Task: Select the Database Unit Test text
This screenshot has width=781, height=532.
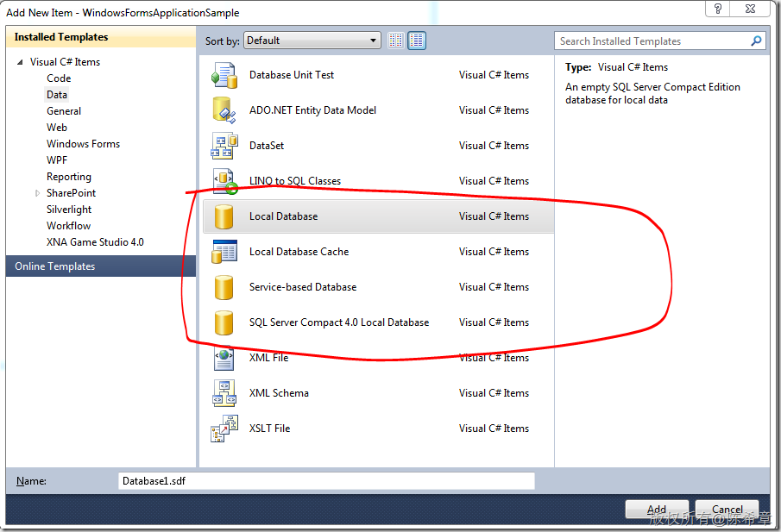Action: click(292, 75)
